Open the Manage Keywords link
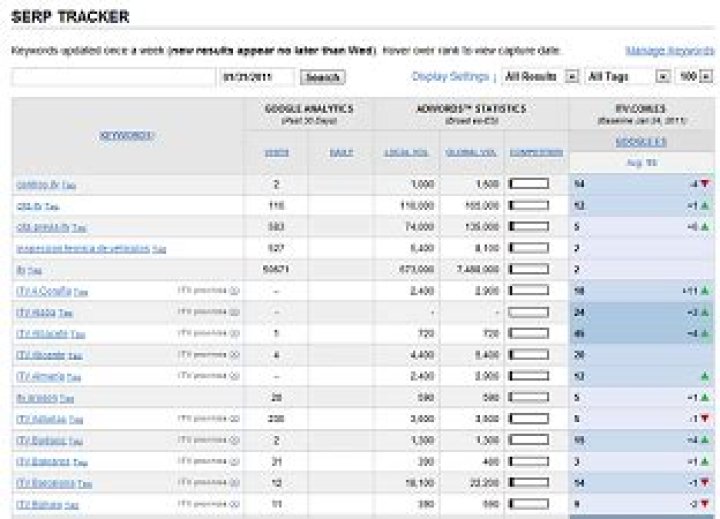Screen dimensions: 720x519 pos(670,51)
